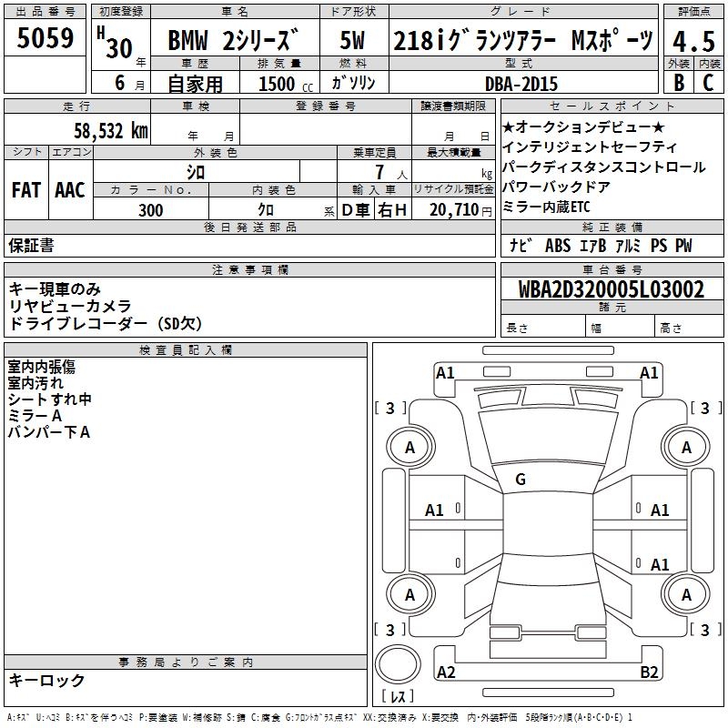Select the exterior grade B cell
Image resolution: width=728 pixels, height=728 pixels.
click(678, 82)
